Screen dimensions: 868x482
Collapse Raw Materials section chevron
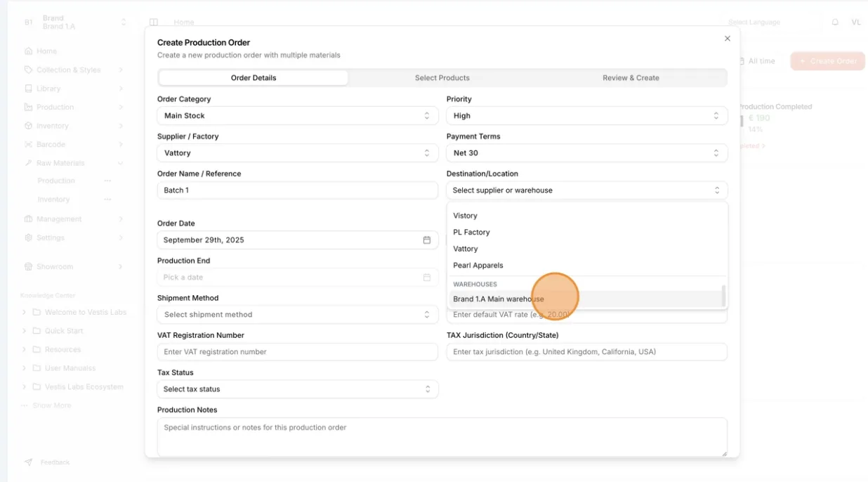pos(121,163)
